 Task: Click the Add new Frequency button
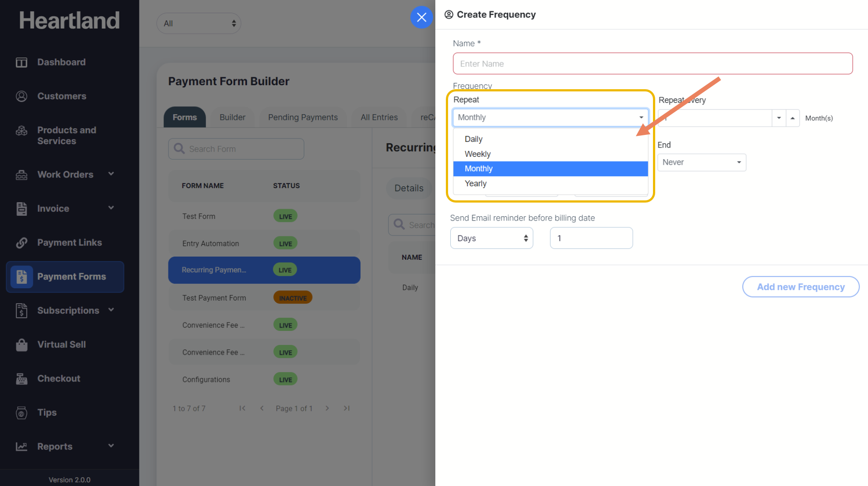(800, 287)
